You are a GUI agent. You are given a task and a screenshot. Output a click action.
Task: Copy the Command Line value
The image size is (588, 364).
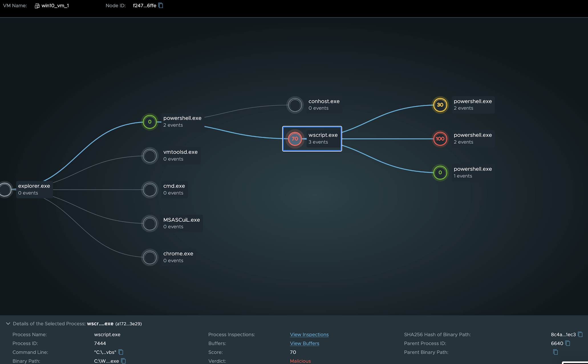click(121, 352)
